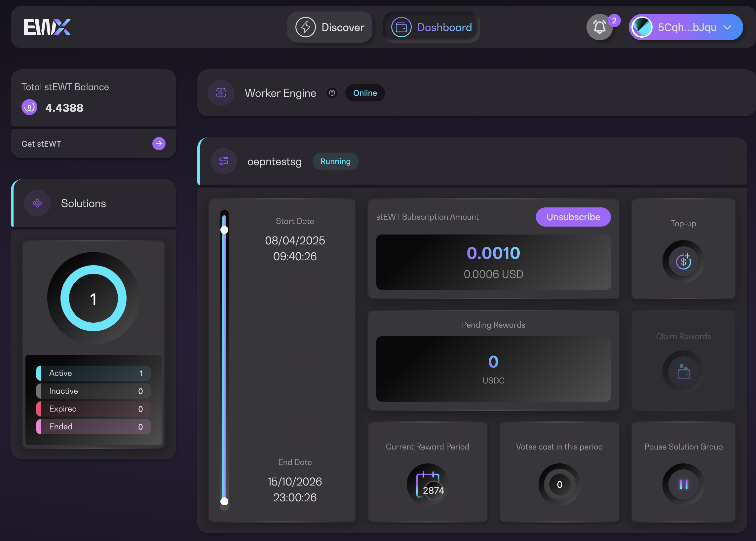The image size is (756, 541).
Task: Switch to the Discover tab
Action: tap(329, 27)
